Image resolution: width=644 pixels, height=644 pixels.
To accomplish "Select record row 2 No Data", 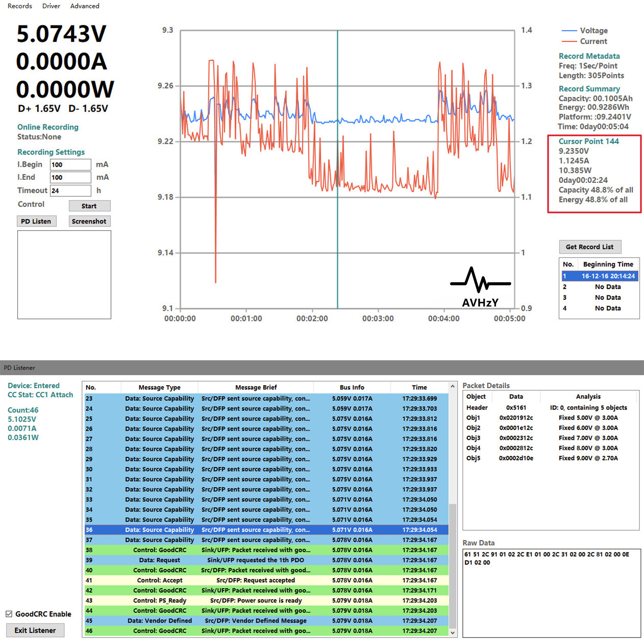I will [x=600, y=287].
